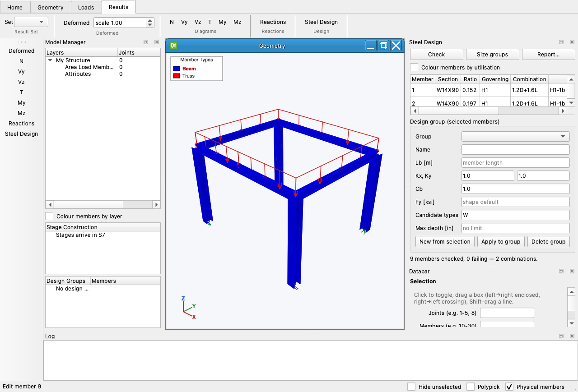The image size is (578, 392).
Task: Click blue Beam legend swatch
Action: [x=177, y=69]
